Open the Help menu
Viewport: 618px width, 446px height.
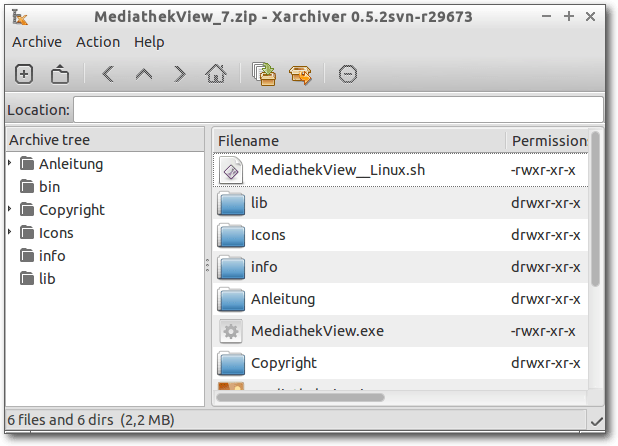[149, 42]
